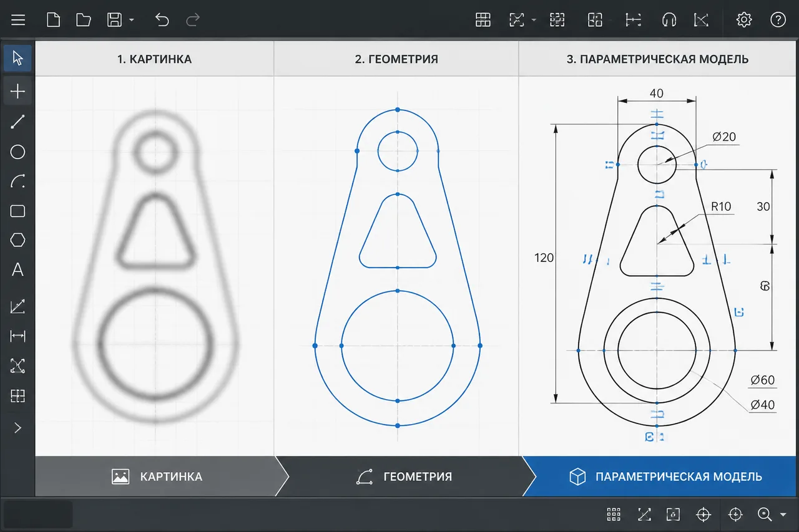Viewport: 799px width, 532px height.
Task: Open the 3. ПАРАМЕТРИЧЕСКАЯ МОДЕЛЬ panel header
Action: pyautogui.click(x=657, y=59)
